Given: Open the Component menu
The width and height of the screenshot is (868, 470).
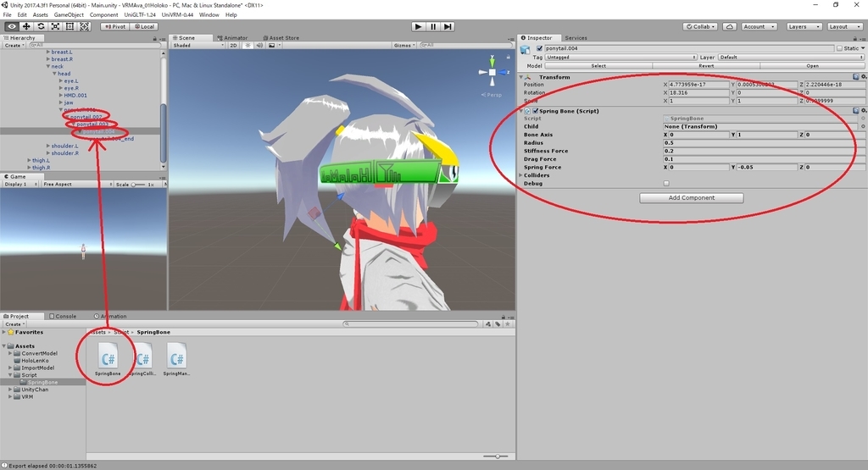Looking at the screenshot, I should [103, 15].
